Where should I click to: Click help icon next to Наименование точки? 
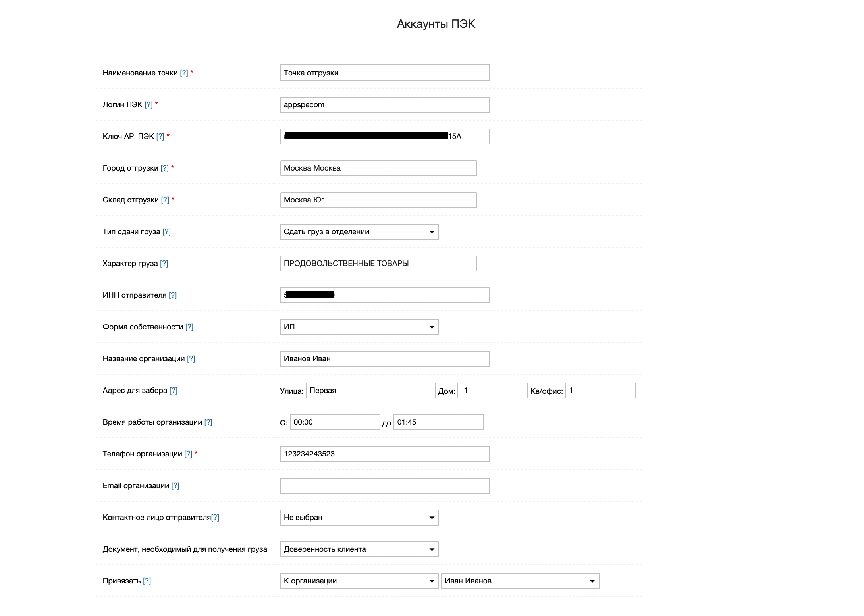(184, 73)
